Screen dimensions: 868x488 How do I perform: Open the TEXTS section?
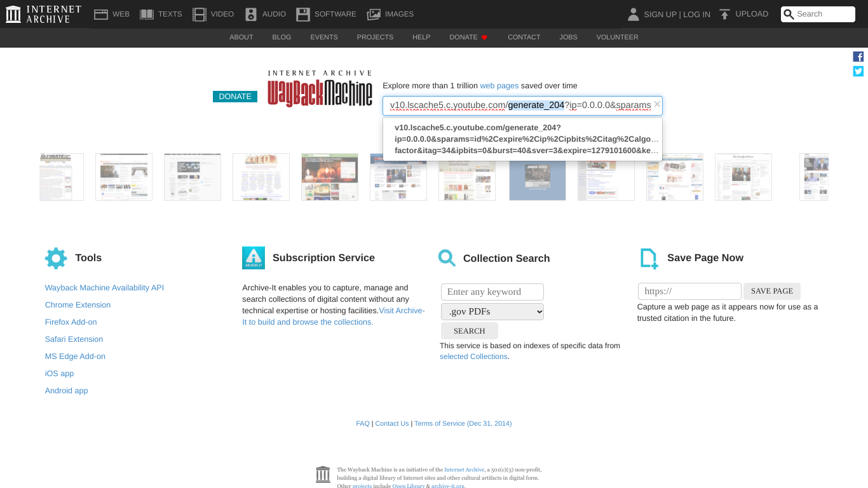(x=161, y=13)
